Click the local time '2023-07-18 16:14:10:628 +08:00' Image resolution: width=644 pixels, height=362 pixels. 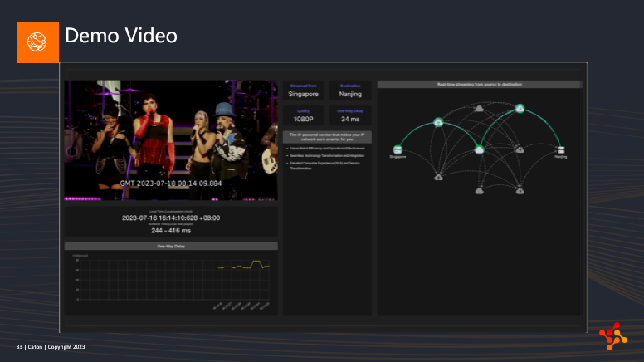pos(171,218)
